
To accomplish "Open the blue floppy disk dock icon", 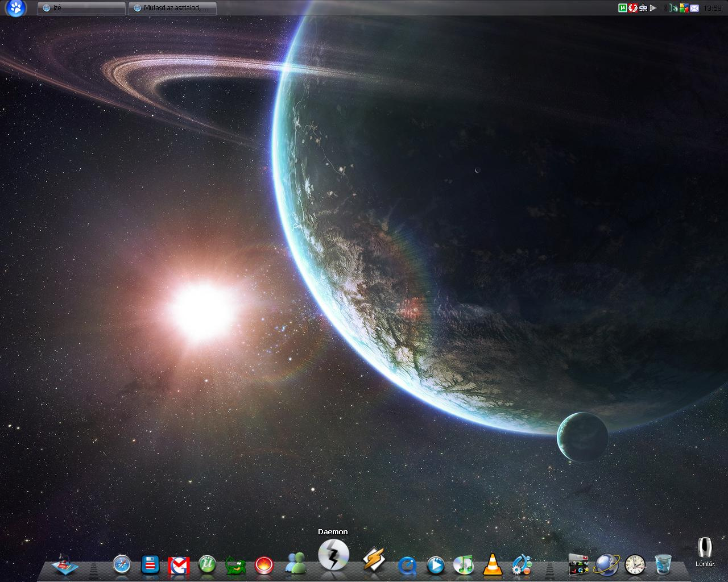I will pyautogui.click(x=150, y=564).
